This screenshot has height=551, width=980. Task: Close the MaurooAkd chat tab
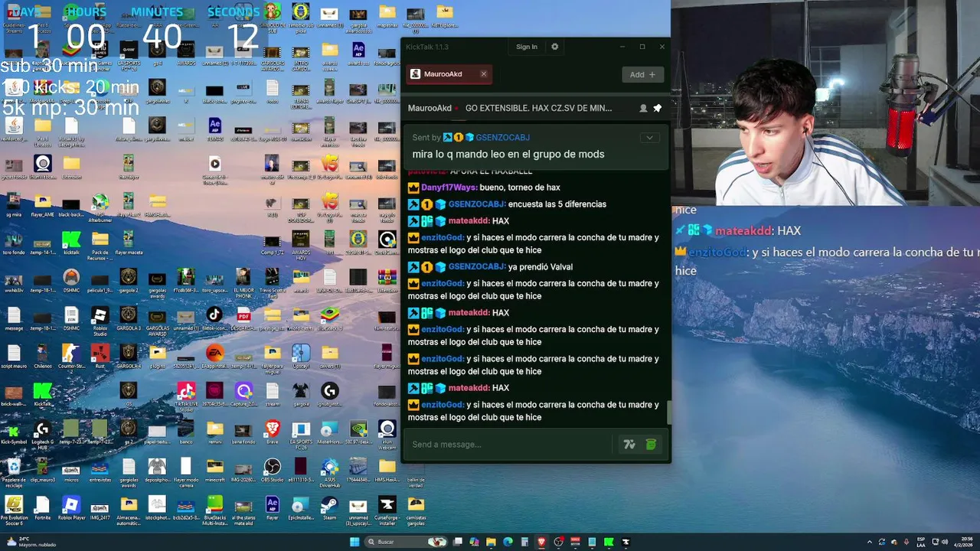[484, 74]
